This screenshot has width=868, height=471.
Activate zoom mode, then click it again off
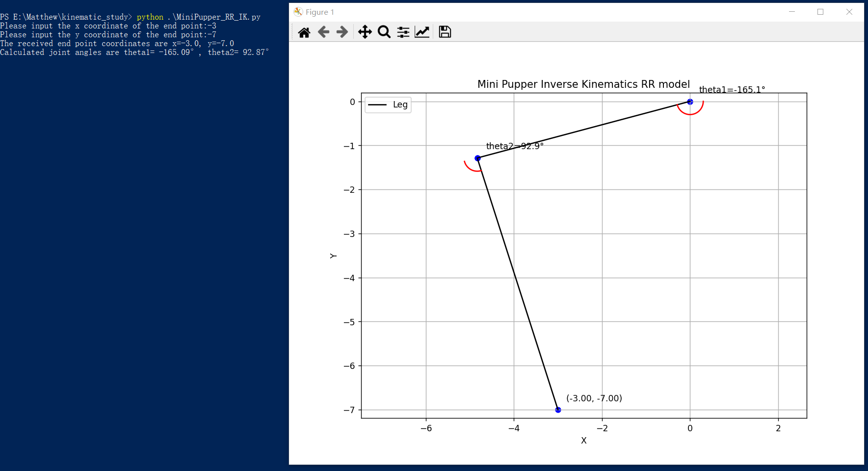pos(384,31)
